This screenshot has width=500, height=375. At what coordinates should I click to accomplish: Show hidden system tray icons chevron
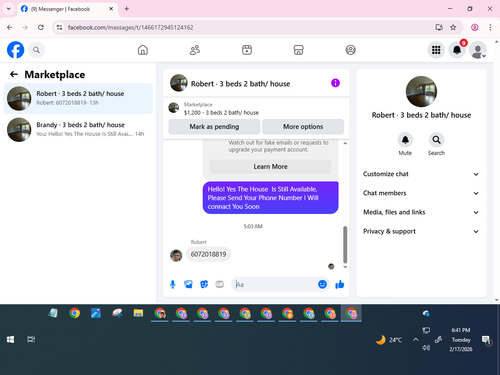[x=415, y=340]
